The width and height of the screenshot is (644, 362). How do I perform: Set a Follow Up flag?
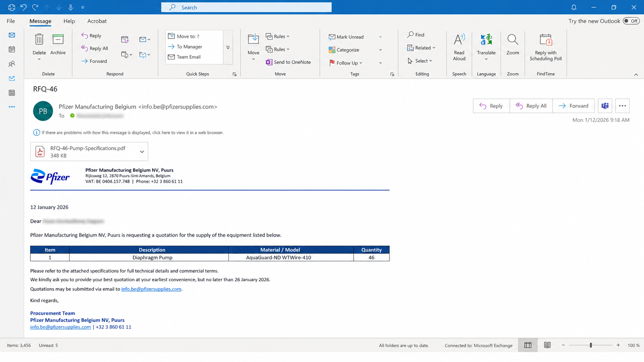344,63
